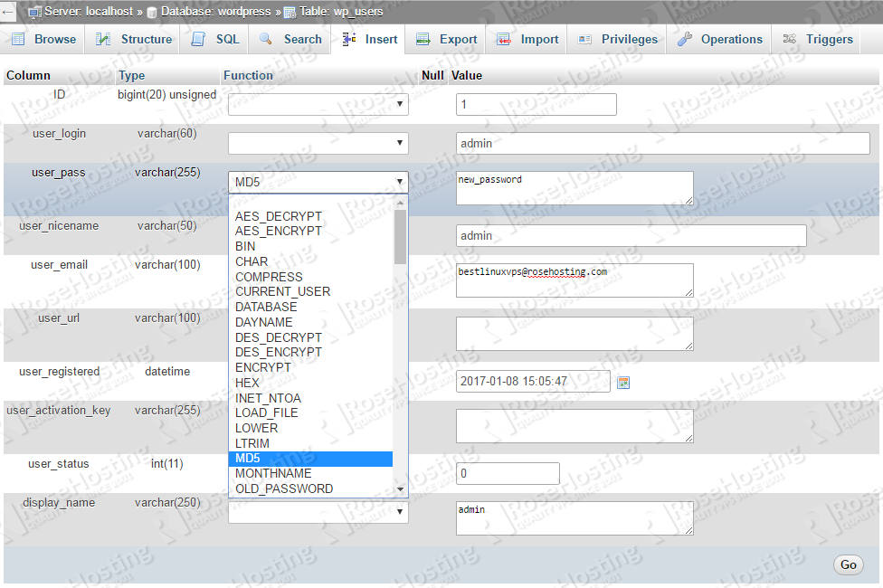Click the function list scrollbar thumb

click(400, 236)
